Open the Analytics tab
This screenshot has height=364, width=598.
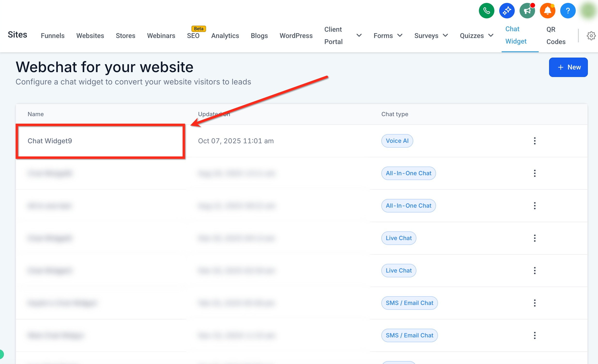[225, 36]
